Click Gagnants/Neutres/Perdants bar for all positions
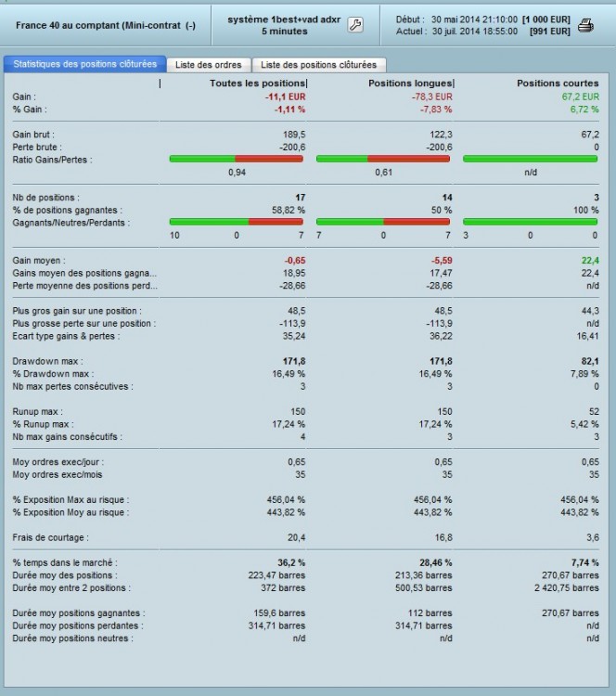Viewport: 616px width, 696px height. [237, 222]
